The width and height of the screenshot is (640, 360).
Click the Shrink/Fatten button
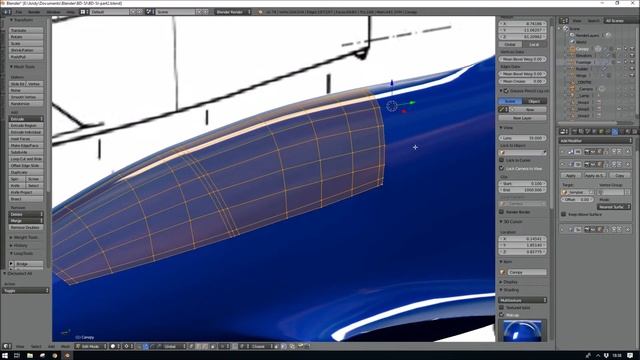pos(26,50)
